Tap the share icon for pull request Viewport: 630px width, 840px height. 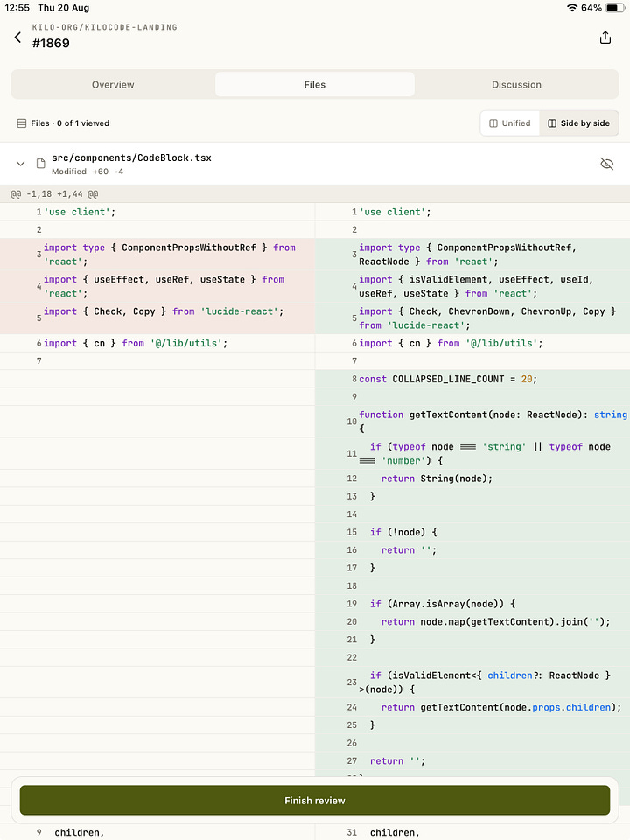coord(605,37)
